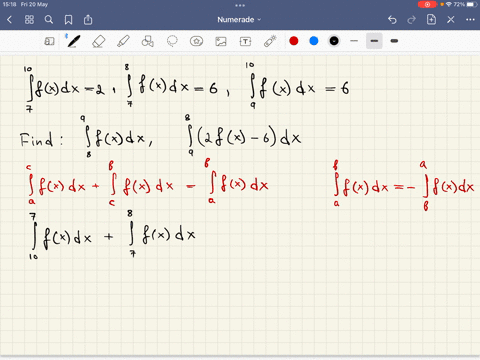Select the Image insert tool
This screenshot has height=360, width=480.
pos(221,41)
